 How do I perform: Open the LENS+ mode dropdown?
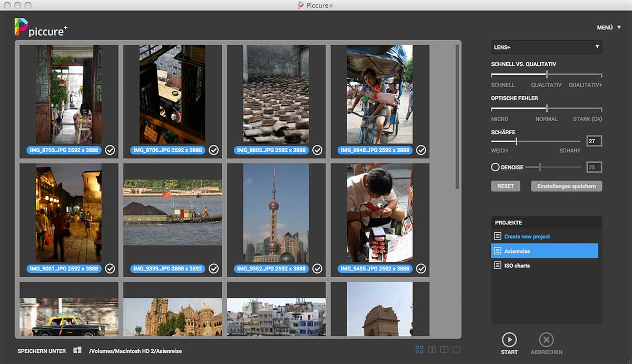tap(546, 47)
